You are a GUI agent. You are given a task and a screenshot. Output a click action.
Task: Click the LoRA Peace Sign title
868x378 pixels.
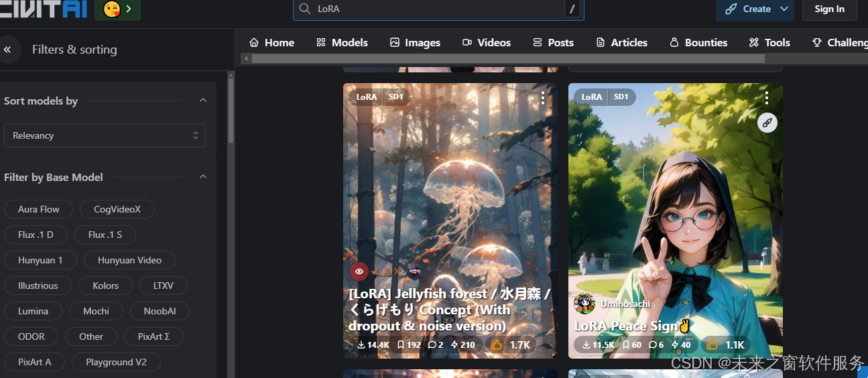[x=632, y=326]
